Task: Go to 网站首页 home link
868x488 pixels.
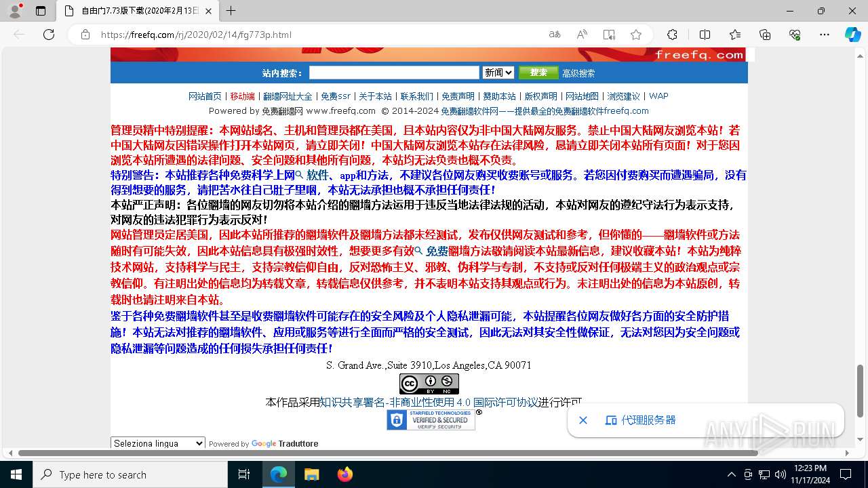Action: pos(205,96)
